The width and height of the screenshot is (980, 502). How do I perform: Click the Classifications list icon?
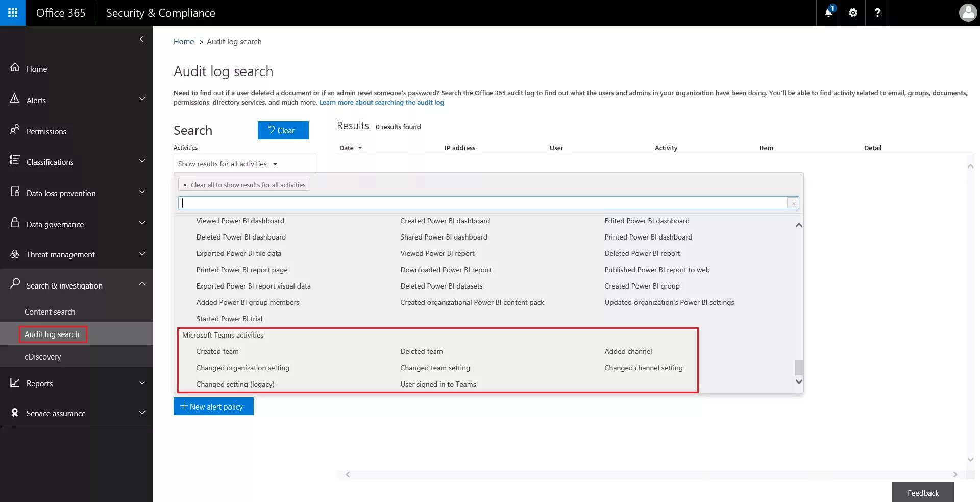(15, 160)
